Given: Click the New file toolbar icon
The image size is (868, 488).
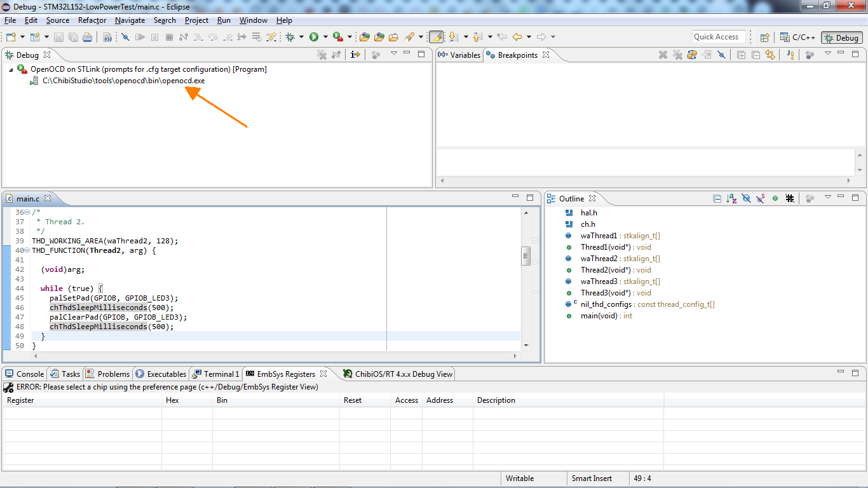Looking at the screenshot, I should [x=11, y=37].
